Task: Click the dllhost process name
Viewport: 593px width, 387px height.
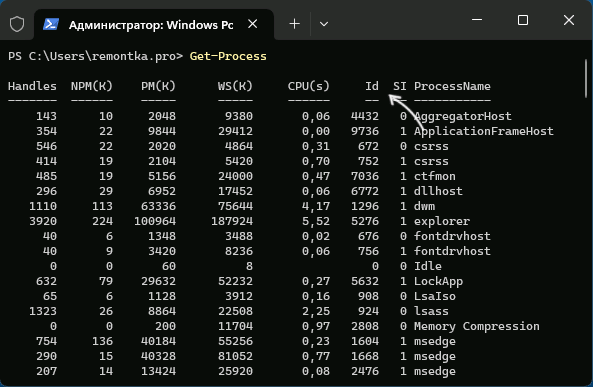Action: [x=438, y=191]
